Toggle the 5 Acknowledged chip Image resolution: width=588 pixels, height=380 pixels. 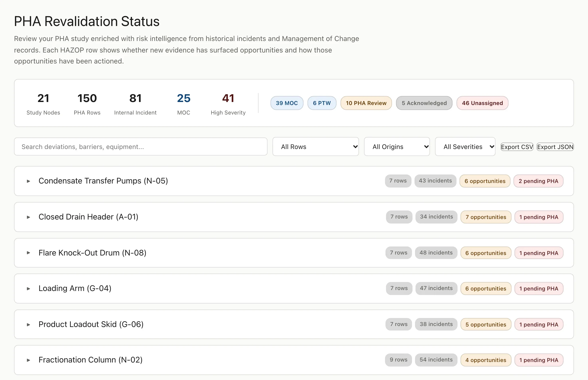pos(424,103)
